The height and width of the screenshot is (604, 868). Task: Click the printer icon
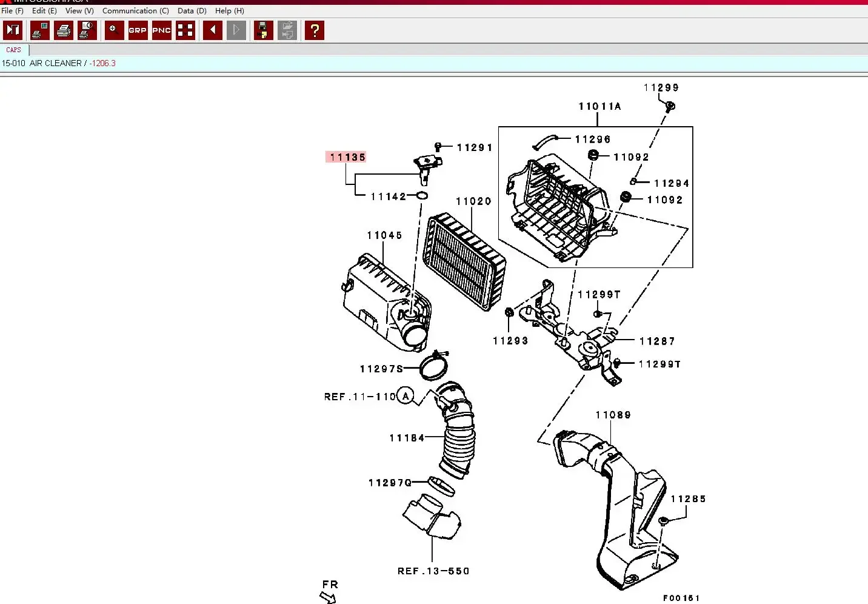point(64,30)
